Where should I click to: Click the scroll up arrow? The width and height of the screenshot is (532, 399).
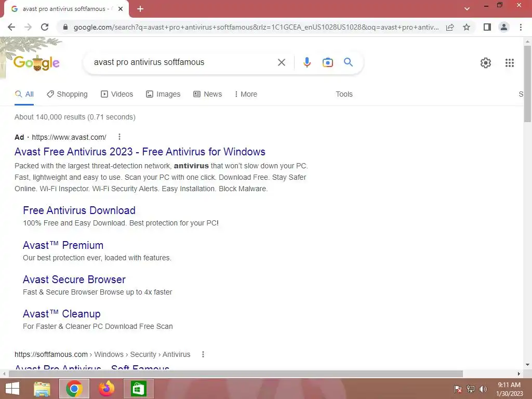(x=527, y=42)
